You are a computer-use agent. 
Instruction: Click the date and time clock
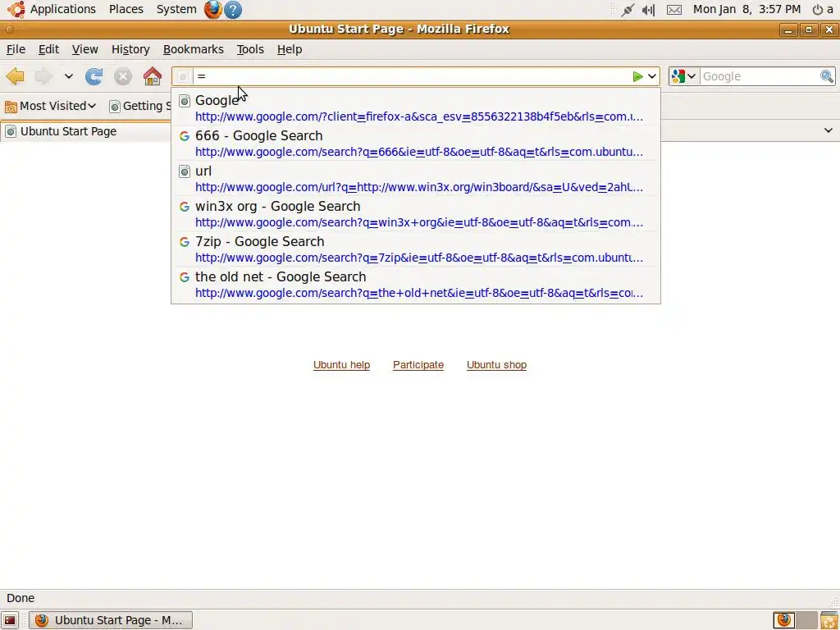746,9
